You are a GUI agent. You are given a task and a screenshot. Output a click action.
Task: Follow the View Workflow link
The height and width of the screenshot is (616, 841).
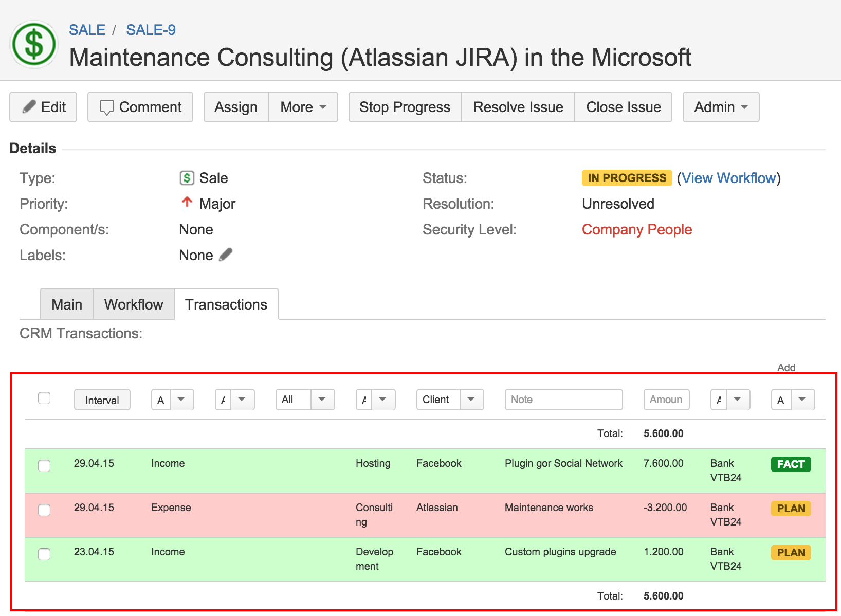(728, 178)
